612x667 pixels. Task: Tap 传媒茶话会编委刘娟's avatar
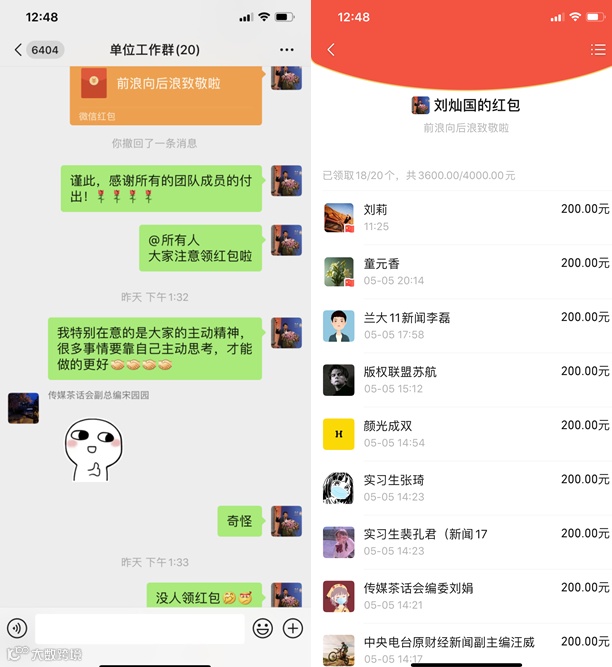pyautogui.click(x=339, y=596)
